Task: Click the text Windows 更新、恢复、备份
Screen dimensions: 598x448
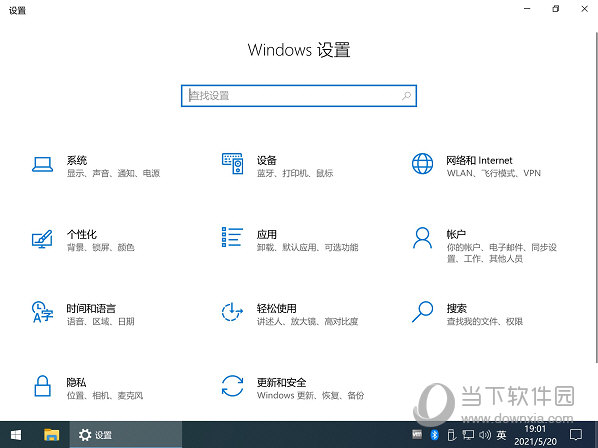Action: tap(310, 395)
